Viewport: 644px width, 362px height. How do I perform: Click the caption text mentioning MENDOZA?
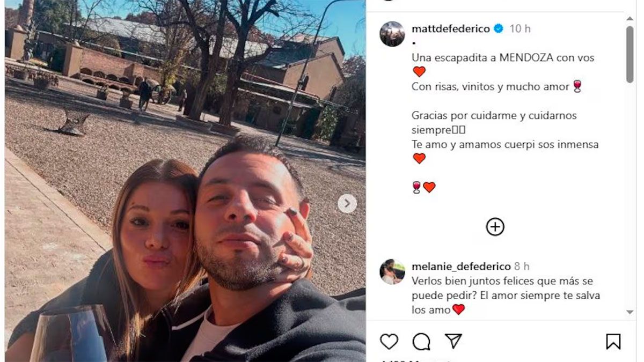pos(503,58)
